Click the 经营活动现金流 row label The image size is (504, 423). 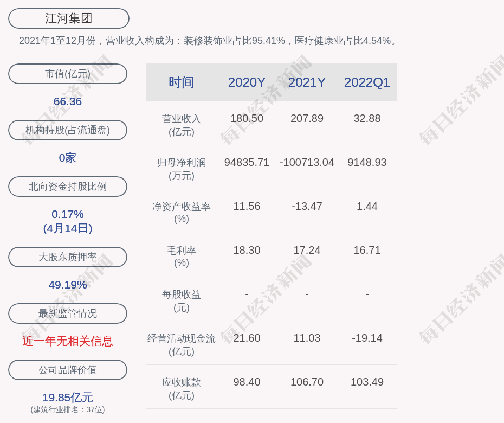182,345
